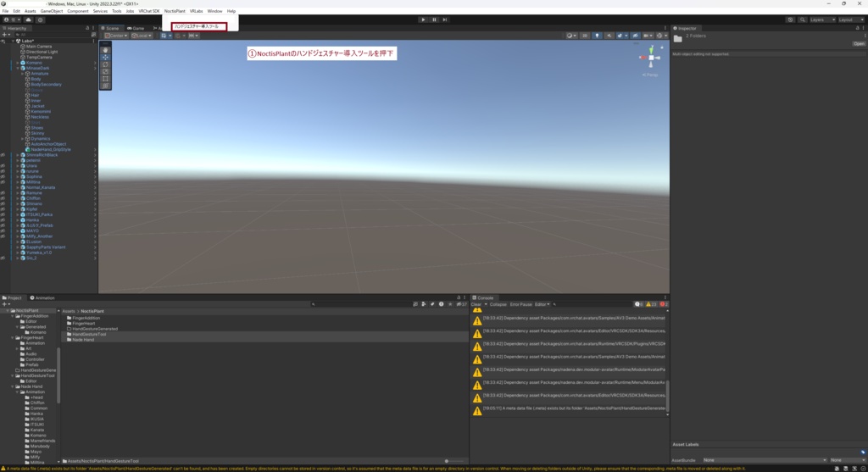Click the Console info message count badge
The image size is (868, 472).
point(639,304)
